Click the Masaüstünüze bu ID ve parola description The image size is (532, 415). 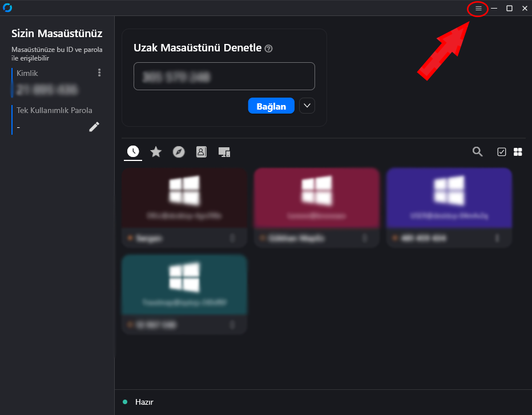click(x=57, y=54)
